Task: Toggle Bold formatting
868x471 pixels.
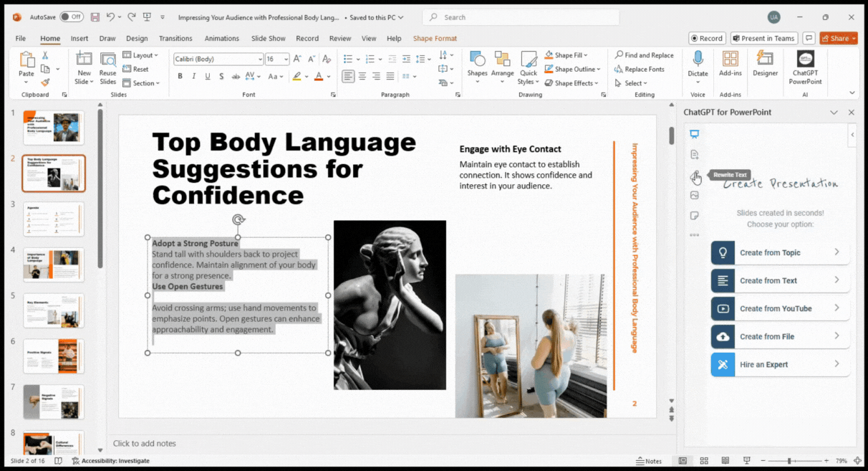Action: (x=180, y=76)
